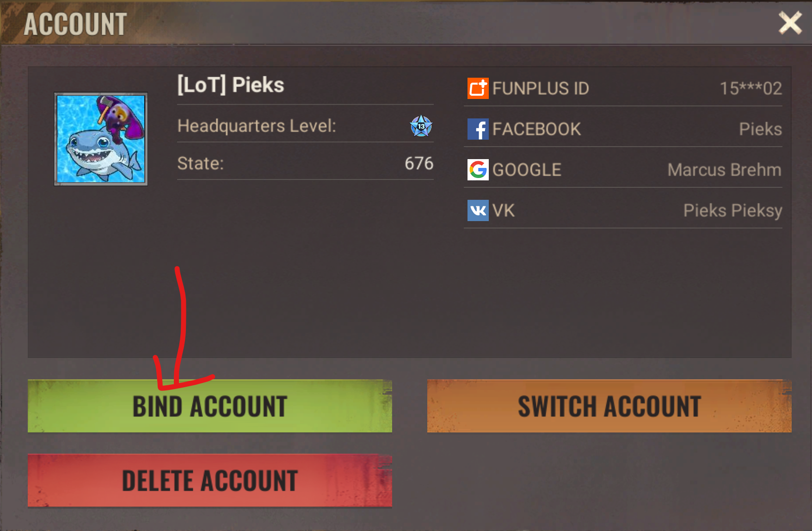
Task: Click the Google logo icon
Action: click(478, 170)
